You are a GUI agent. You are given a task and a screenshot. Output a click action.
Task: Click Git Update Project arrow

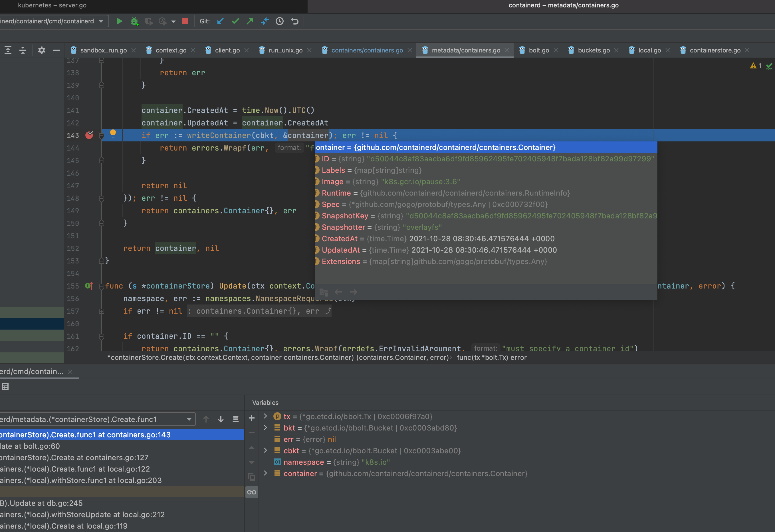click(221, 21)
